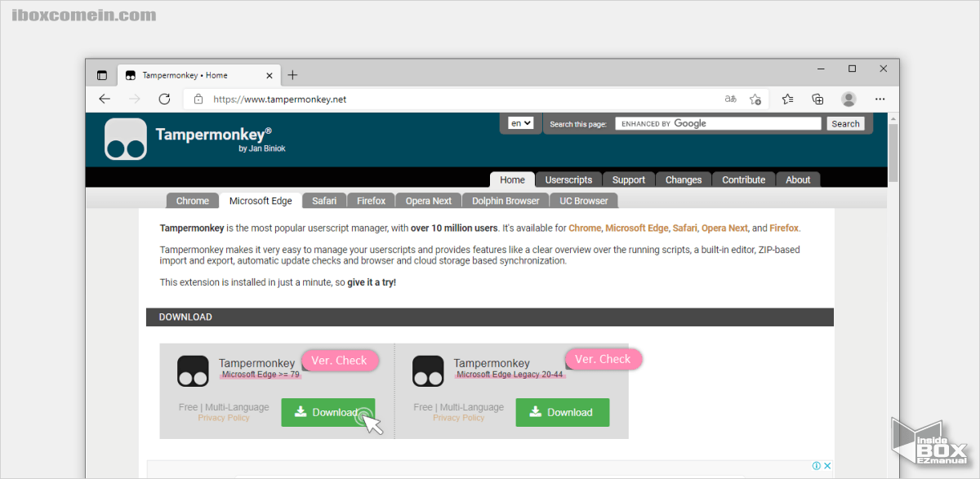Reload the page with Refresh icon
The width and height of the screenshot is (980, 479).
tap(164, 99)
